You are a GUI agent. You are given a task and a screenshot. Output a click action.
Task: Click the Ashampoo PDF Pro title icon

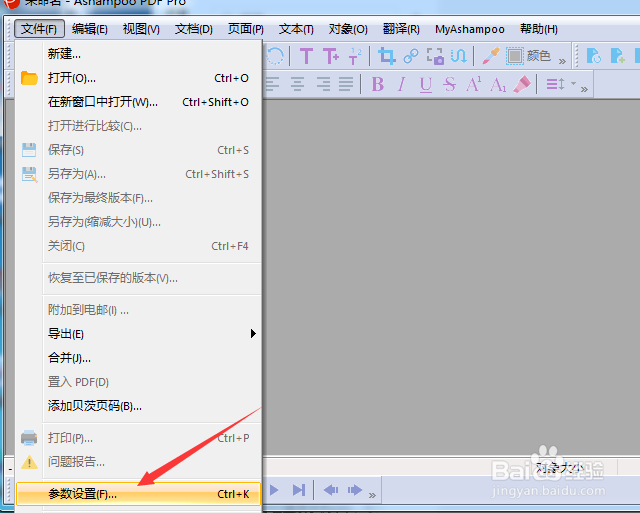(12, 3)
